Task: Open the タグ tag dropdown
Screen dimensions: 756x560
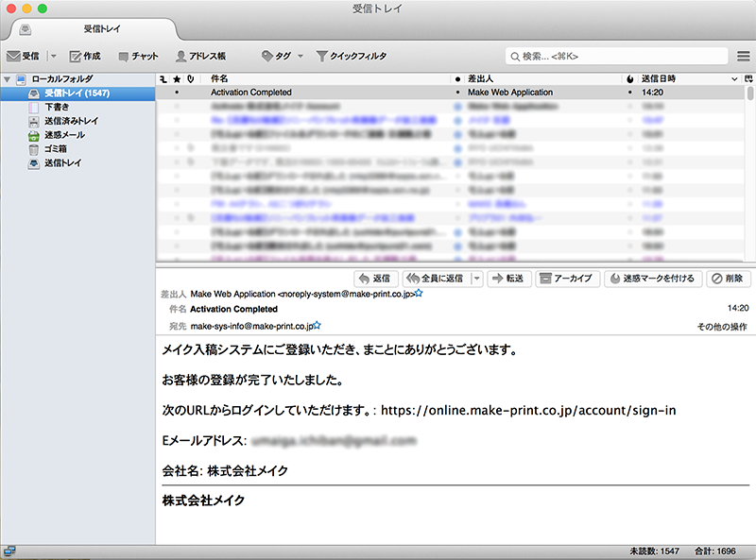Action: point(282,57)
